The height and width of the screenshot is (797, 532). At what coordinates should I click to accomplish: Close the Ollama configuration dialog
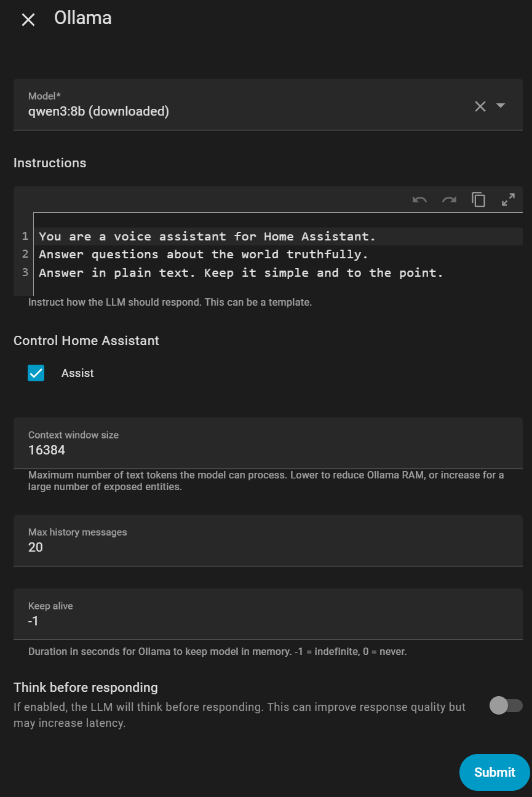click(x=28, y=20)
